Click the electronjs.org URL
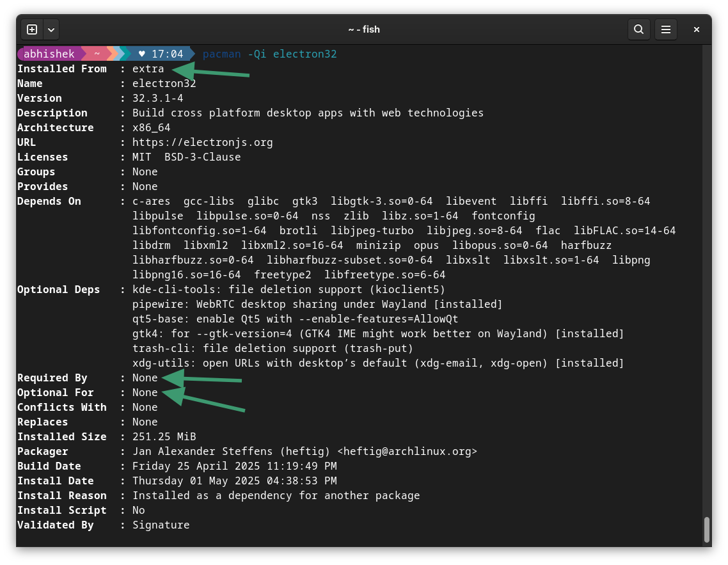Viewport: 728px width, 565px height. pos(202,142)
